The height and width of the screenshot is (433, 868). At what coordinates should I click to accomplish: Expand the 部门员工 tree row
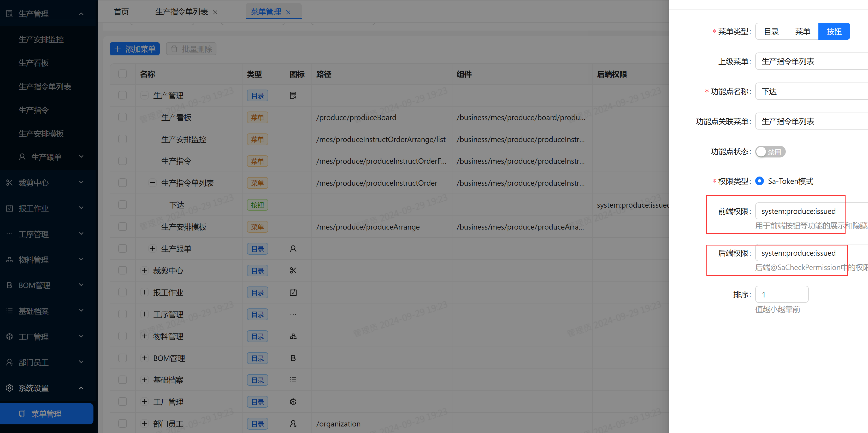pyautogui.click(x=144, y=424)
